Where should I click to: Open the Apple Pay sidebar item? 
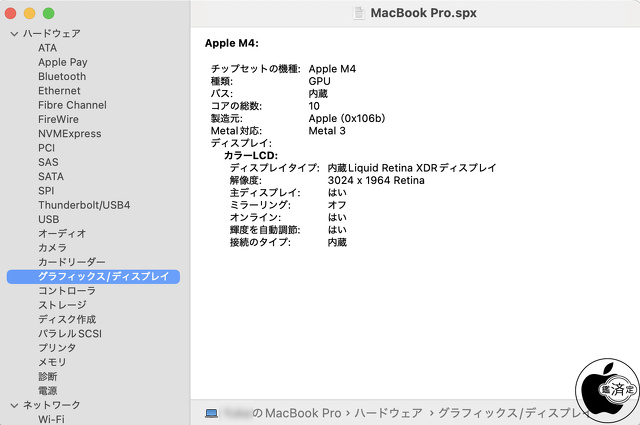(x=62, y=62)
